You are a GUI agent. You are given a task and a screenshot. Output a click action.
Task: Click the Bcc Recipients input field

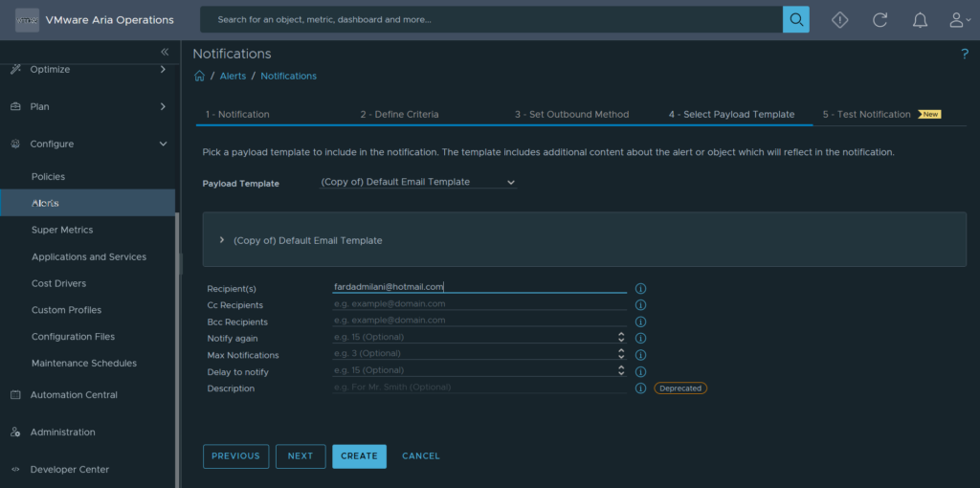click(x=479, y=320)
